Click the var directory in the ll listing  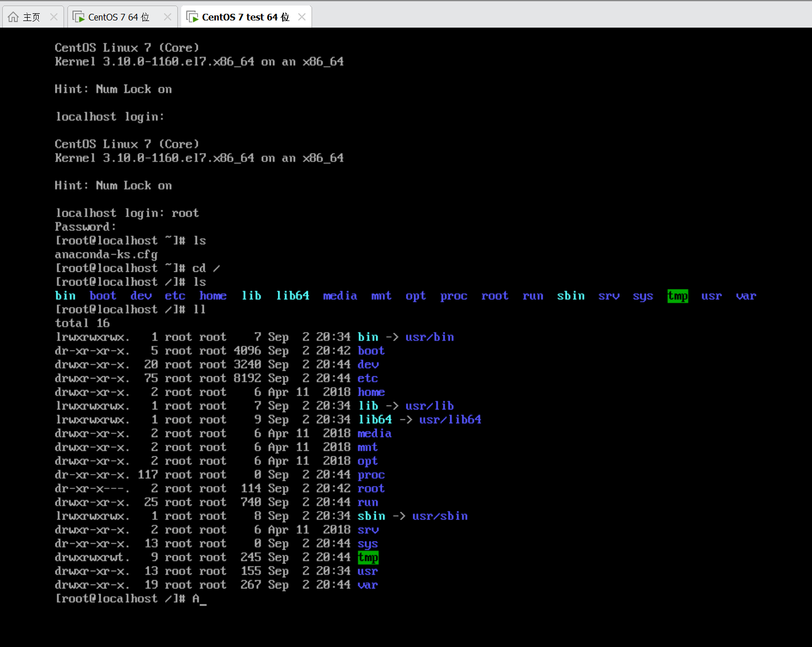pyautogui.click(x=367, y=585)
